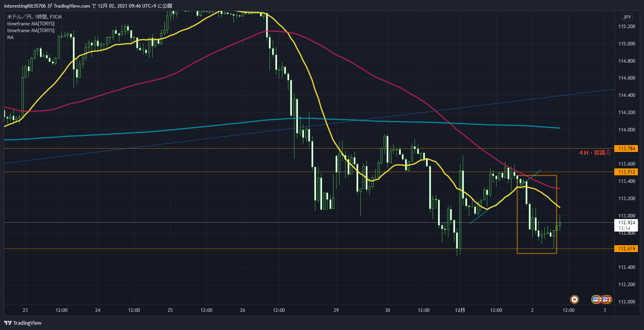This screenshot has width=644, height=330.
Task: Click the 13:14 bar countdown label
Action: [x=624, y=228]
